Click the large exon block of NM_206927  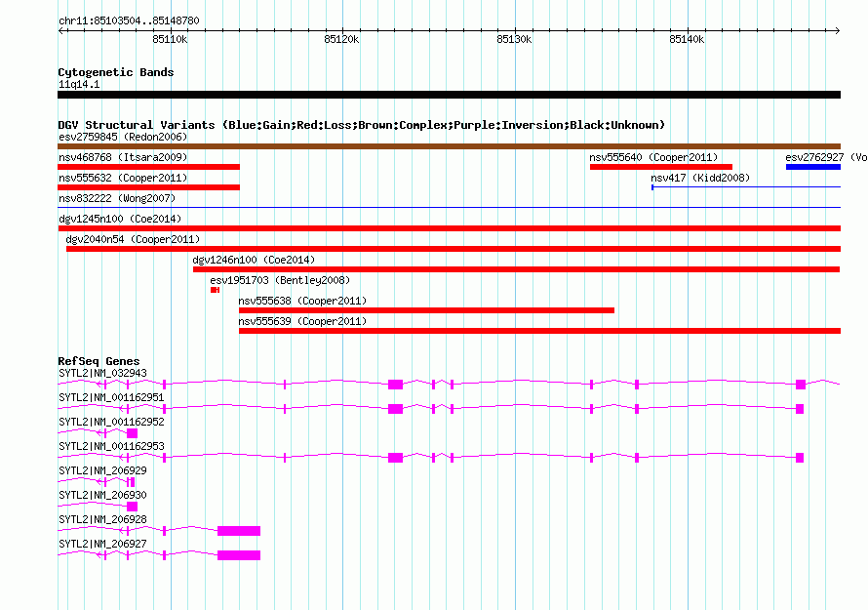coord(239,555)
